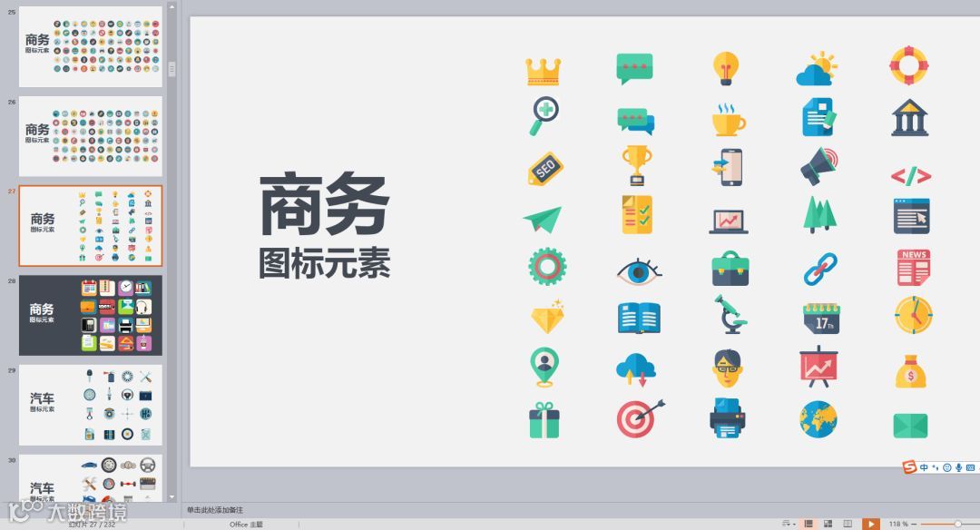
Task: Click the blue document with pencil icon
Action: pos(818,117)
